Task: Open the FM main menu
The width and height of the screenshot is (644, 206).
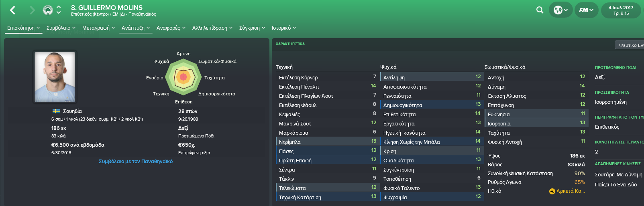Action: 586,10
